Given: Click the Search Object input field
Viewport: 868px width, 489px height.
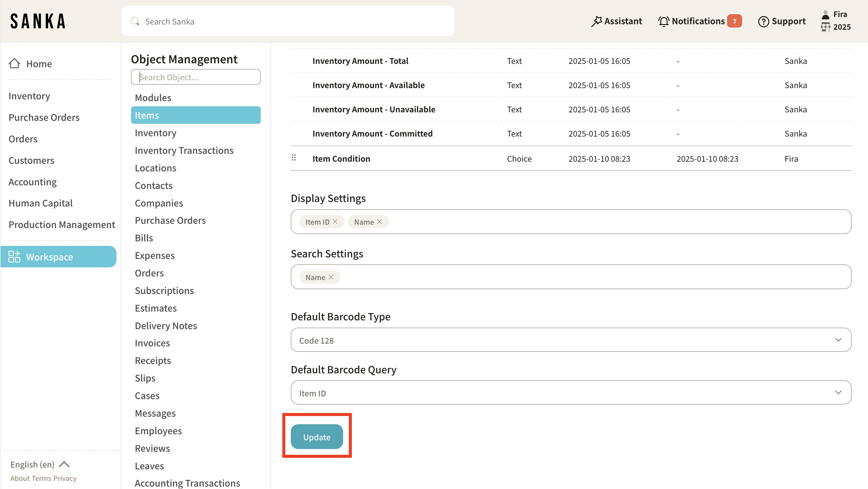Looking at the screenshot, I should (195, 77).
